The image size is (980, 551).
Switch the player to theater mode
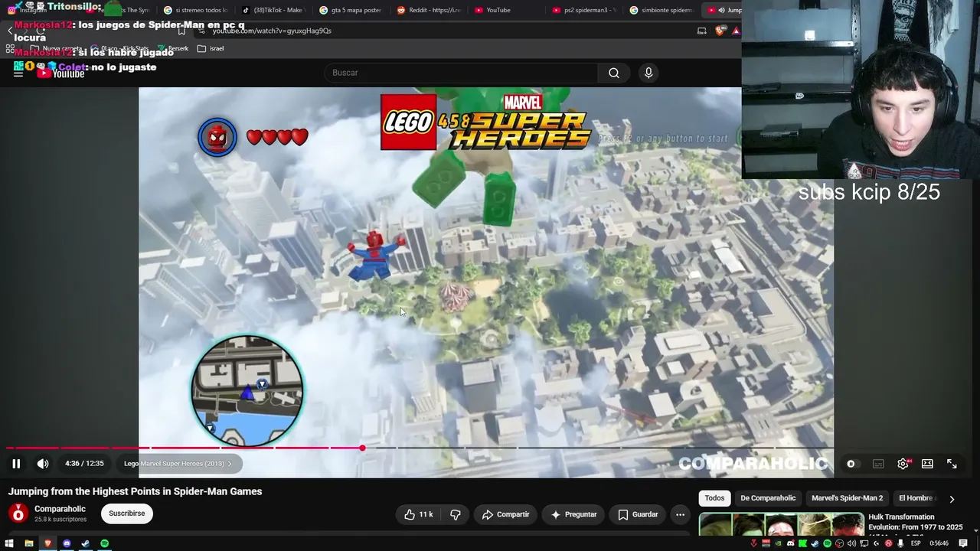(927, 464)
